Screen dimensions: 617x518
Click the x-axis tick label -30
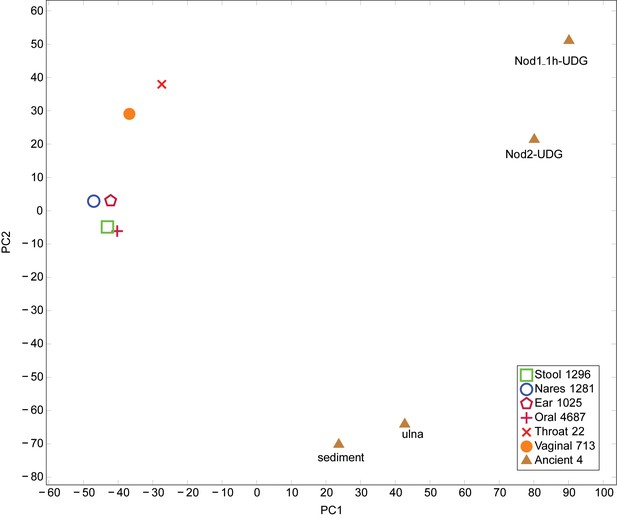pyautogui.click(x=153, y=492)
